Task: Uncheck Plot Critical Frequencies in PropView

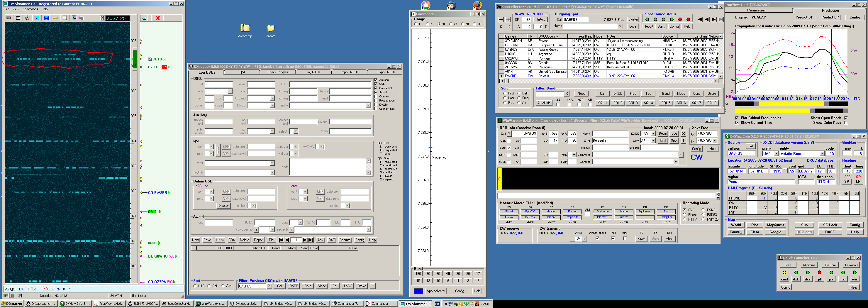Action: point(737,118)
